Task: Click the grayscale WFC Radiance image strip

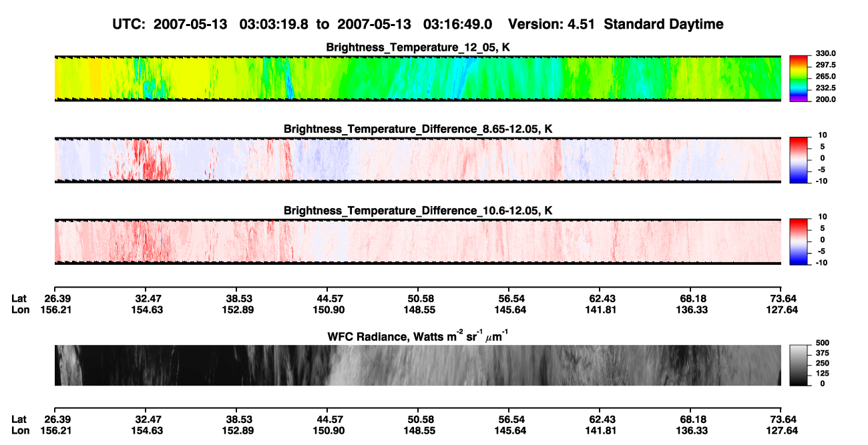Action: click(418, 365)
